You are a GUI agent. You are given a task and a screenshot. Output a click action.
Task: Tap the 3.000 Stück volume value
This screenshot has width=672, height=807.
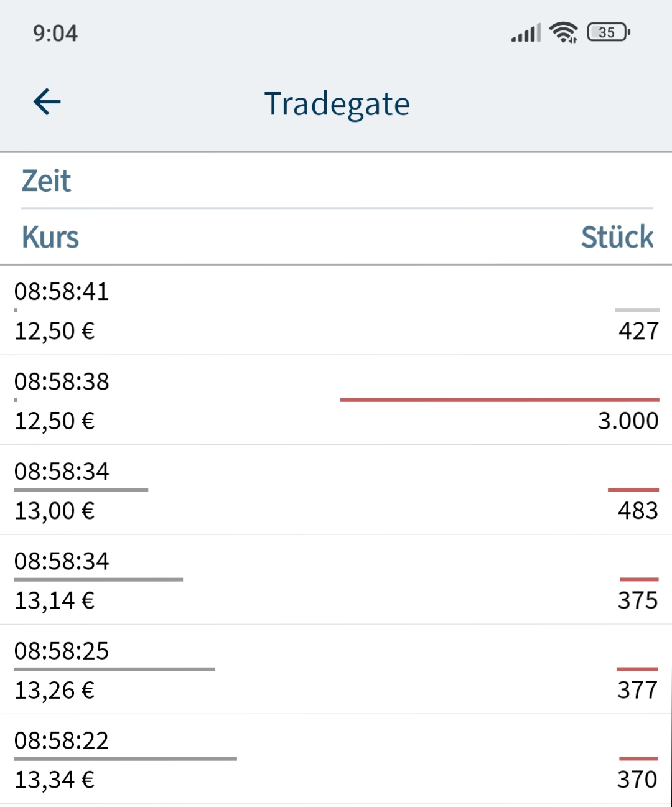[628, 421]
